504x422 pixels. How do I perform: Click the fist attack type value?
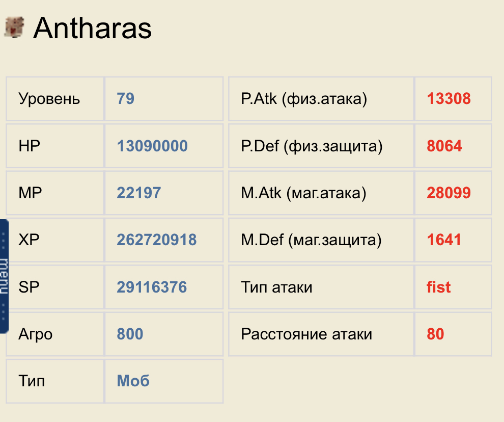click(438, 287)
